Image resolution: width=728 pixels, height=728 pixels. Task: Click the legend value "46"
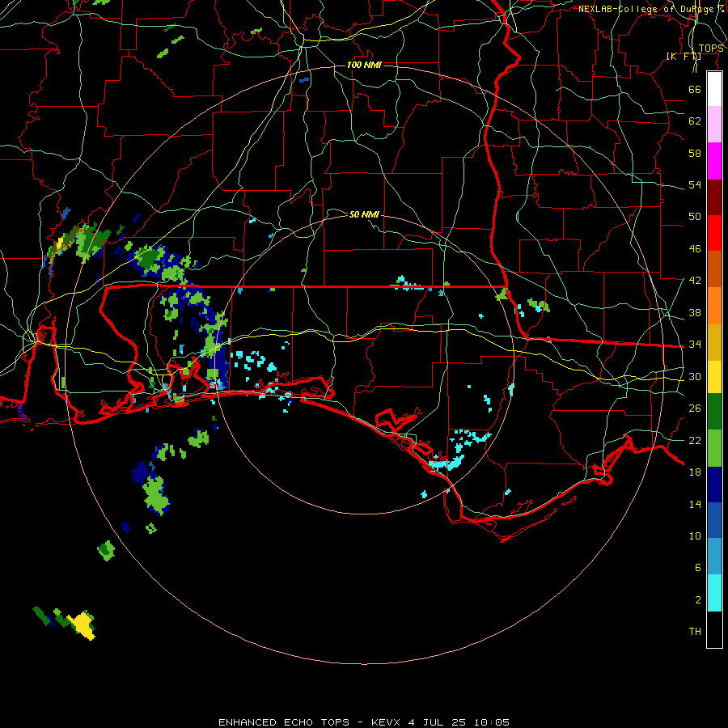695,249
